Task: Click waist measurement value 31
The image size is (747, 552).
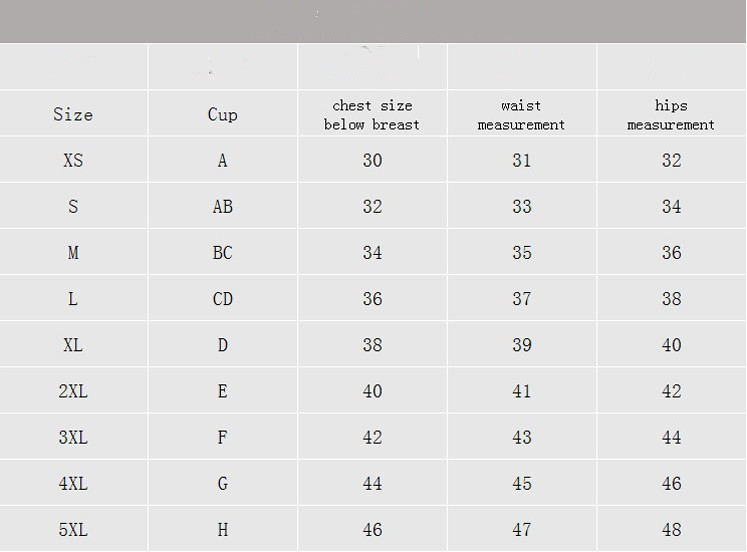Action: pyautogui.click(x=521, y=160)
